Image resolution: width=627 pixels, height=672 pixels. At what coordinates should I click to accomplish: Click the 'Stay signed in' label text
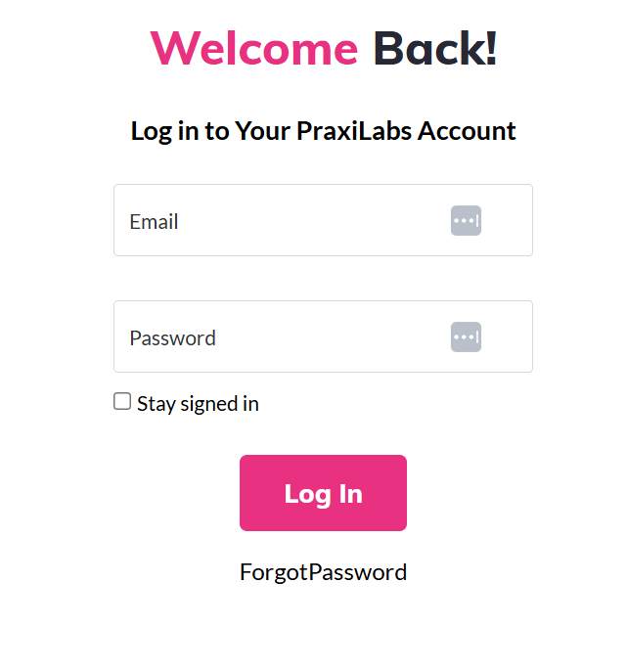198,404
